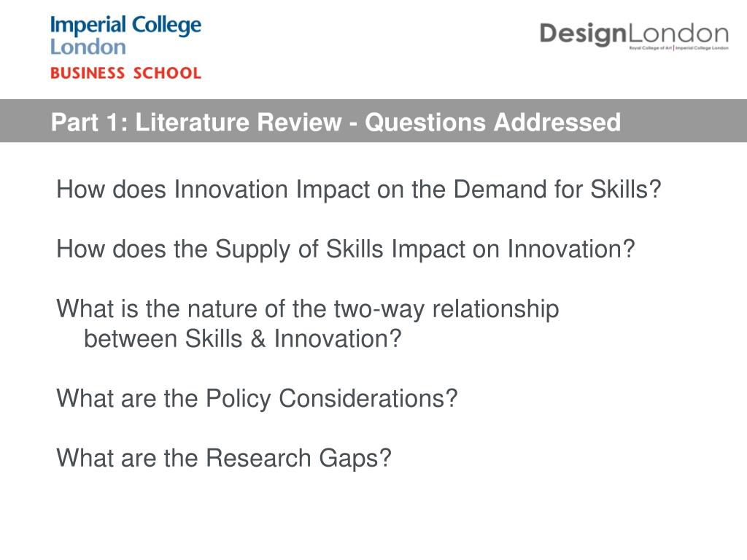Click 'Questions Addressed' in the title banner
Screen dimensions: 747x560
tap(493, 122)
